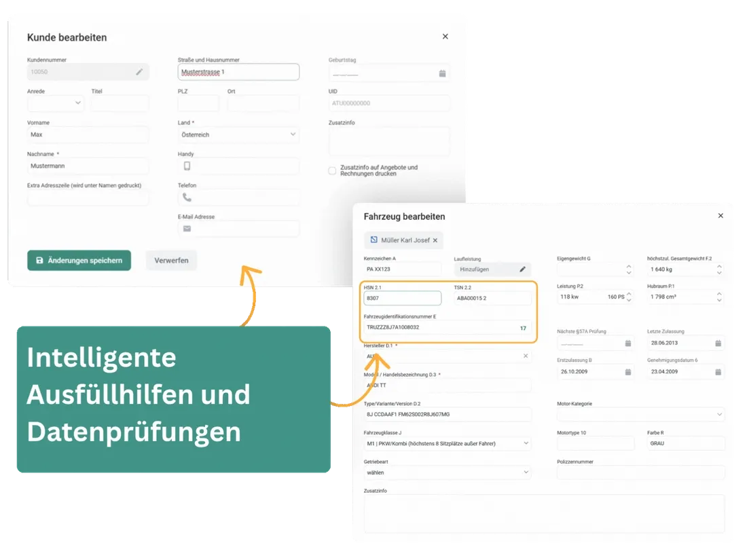Open calendar for Letzte Zulassung
The height and width of the screenshot is (560, 747).
718,343
